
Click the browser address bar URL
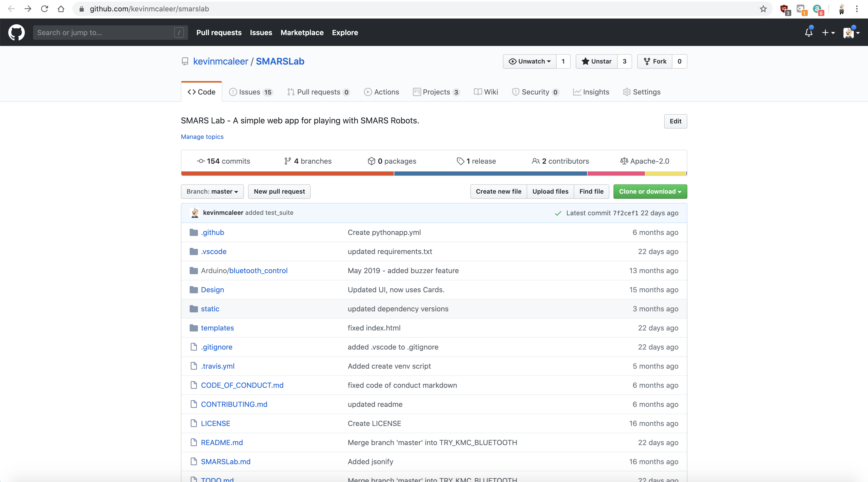[149, 9]
